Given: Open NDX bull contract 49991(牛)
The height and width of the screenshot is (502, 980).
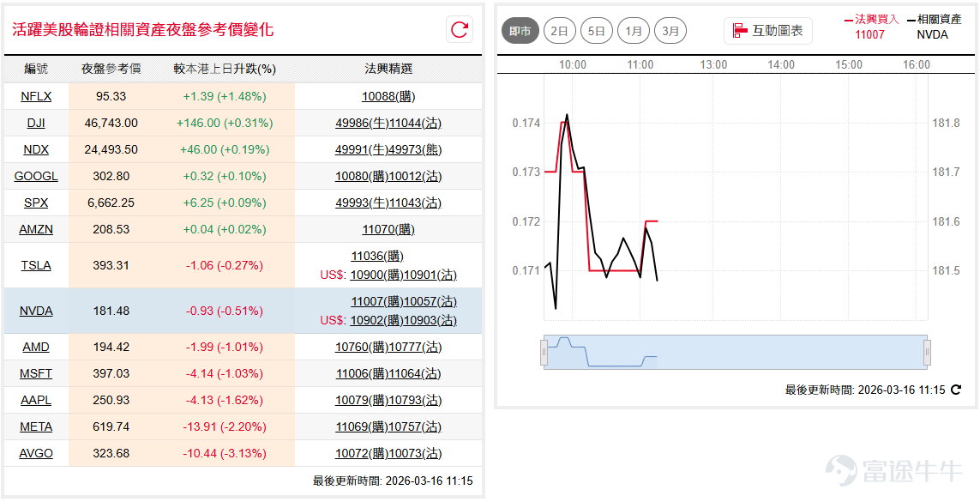Looking at the screenshot, I should pos(362,149).
